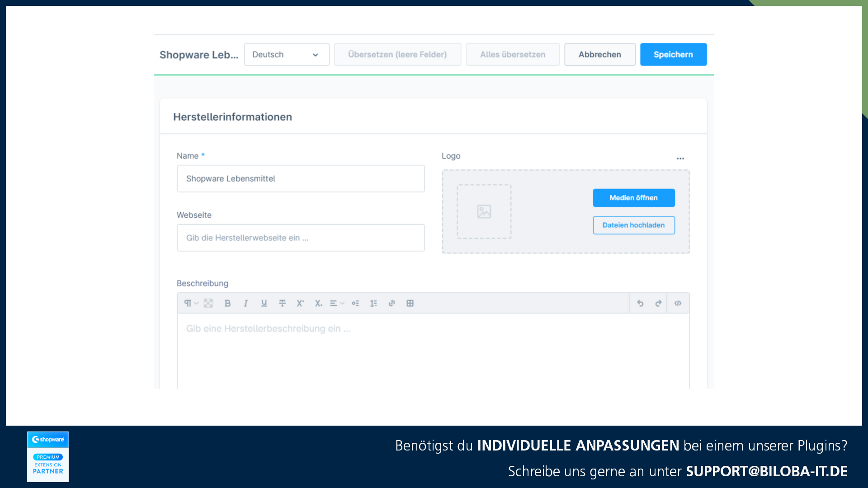This screenshot has height=488, width=868.
Task: Toggle underline formatting in description editor
Action: (x=264, y=303)
